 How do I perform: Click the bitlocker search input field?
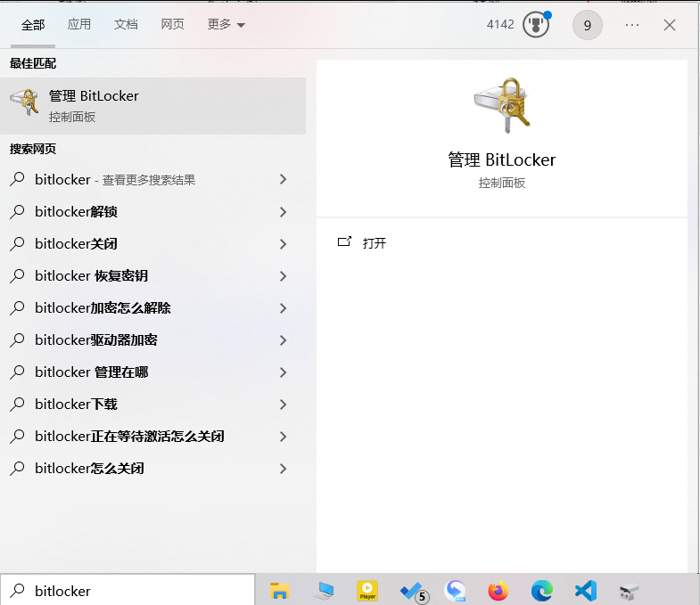[x=128, y=590]
